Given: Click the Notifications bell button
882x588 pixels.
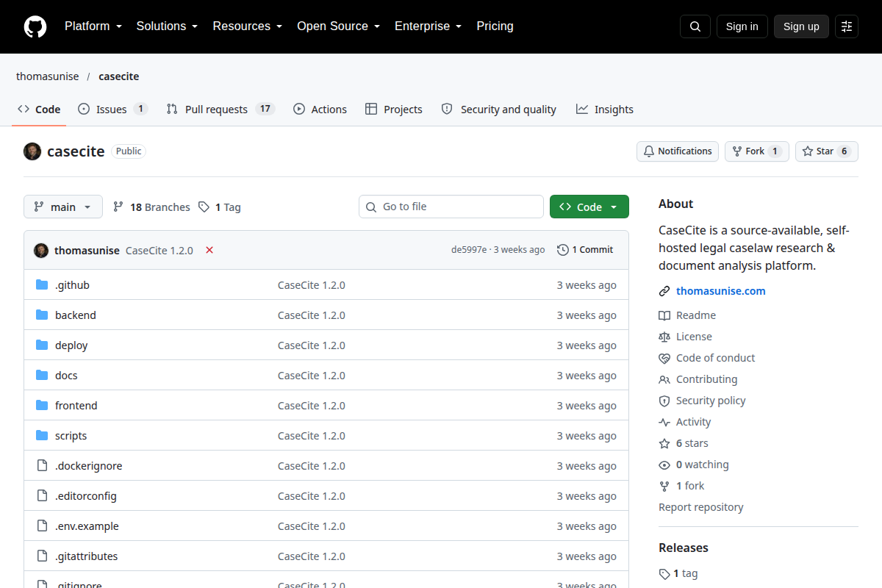Looking at the screenshot, I should click(678, 151).
